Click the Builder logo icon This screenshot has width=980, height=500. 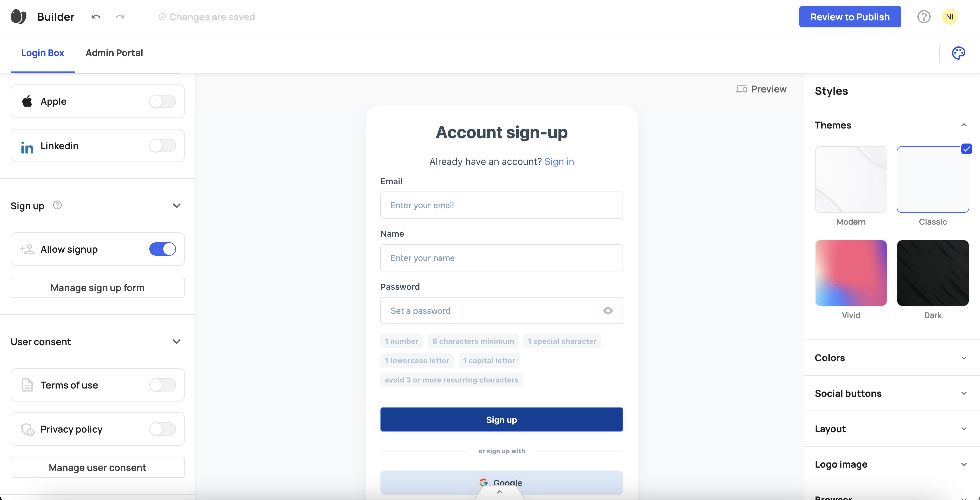coord(18,17)
